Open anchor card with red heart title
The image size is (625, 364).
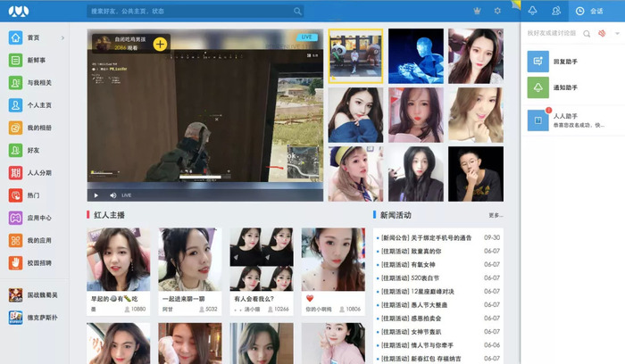333,271
